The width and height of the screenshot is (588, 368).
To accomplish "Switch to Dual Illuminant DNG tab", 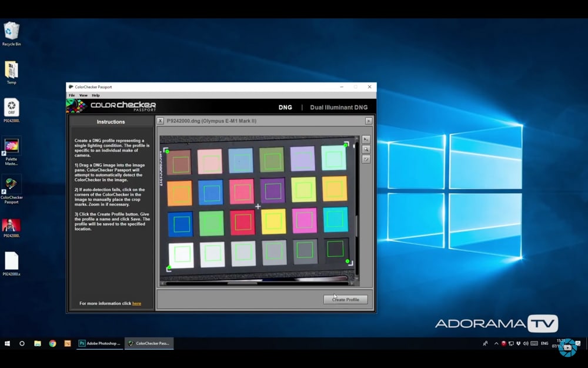I will pyautogui.click(x=338, y=108).
